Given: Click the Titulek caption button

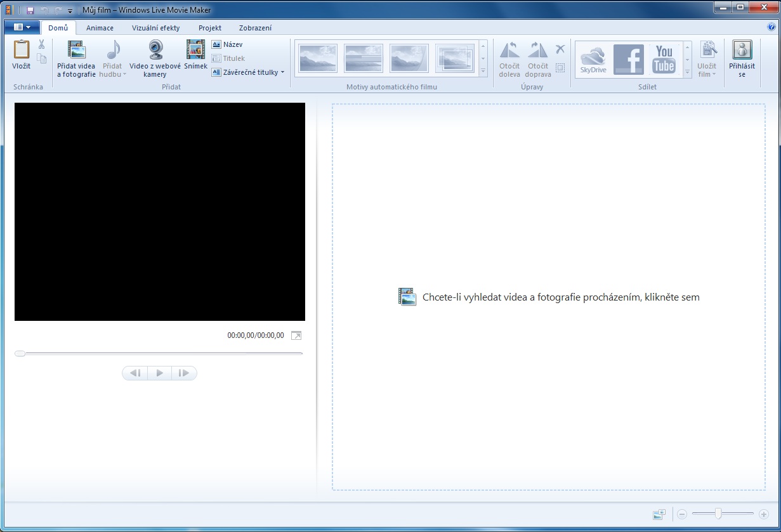Looking at the screenshot, I should (228, 58).
